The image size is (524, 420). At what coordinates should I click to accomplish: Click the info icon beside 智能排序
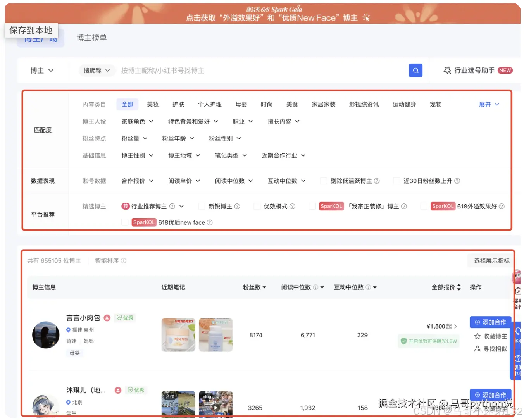coord(124,260)
